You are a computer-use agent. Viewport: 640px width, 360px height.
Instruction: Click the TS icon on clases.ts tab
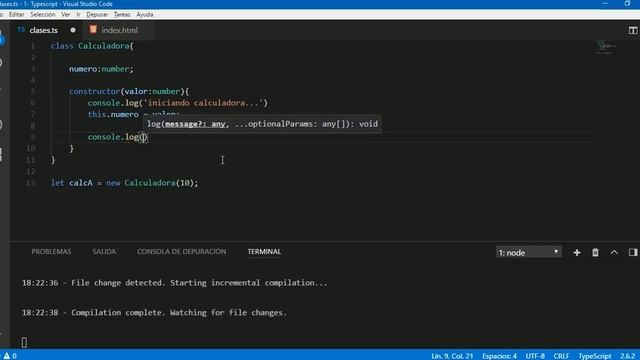(x=21, y=30)
